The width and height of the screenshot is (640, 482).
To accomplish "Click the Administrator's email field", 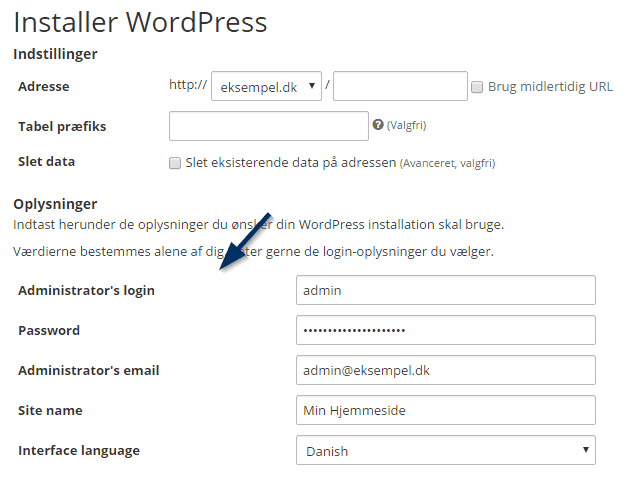I will tap(446, 370).
